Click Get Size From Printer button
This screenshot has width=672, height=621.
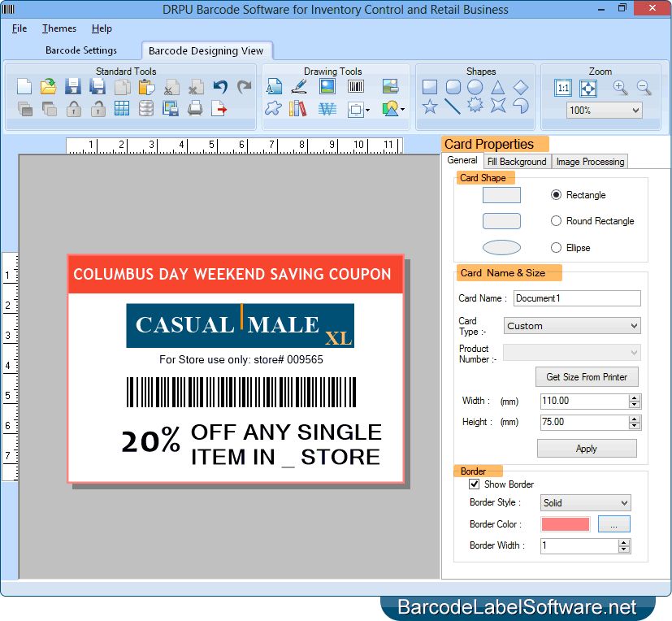click(x=587, y=377)
